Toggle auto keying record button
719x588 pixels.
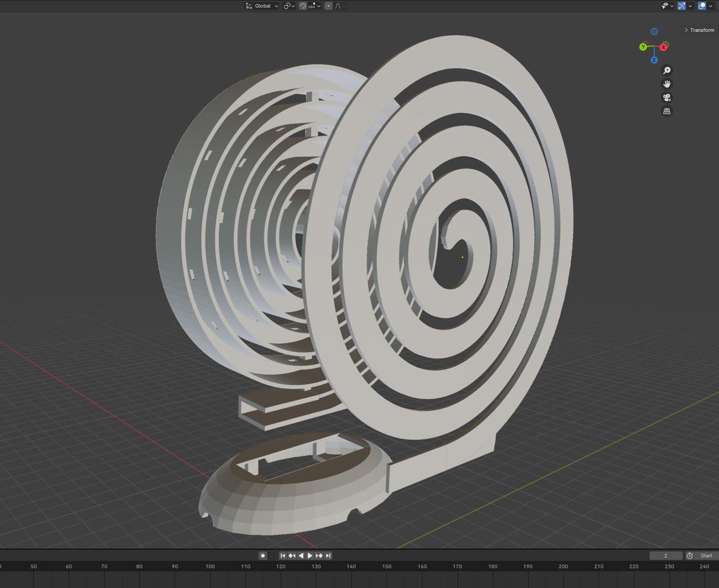click(x=262, y=555)
